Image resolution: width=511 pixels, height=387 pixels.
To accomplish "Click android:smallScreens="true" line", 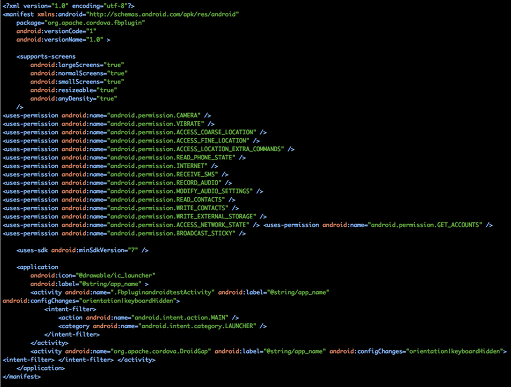I will 77,82.
